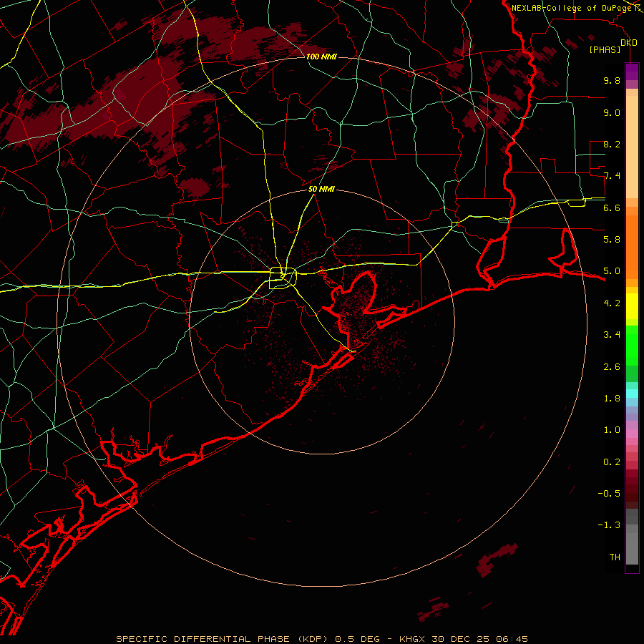Click the orange segment of color bar
Viewport: 644px width, 644px height.
pyautogui.click(x=632, y=246)
